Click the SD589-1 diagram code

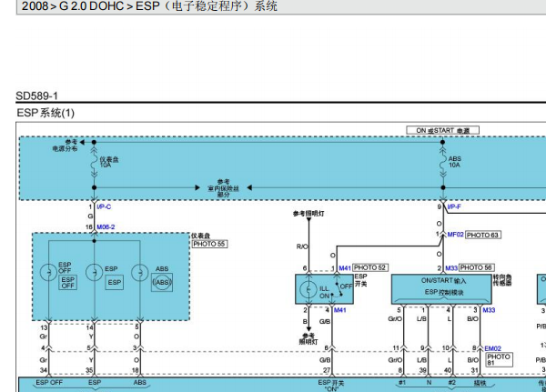(x=37, y=96)
